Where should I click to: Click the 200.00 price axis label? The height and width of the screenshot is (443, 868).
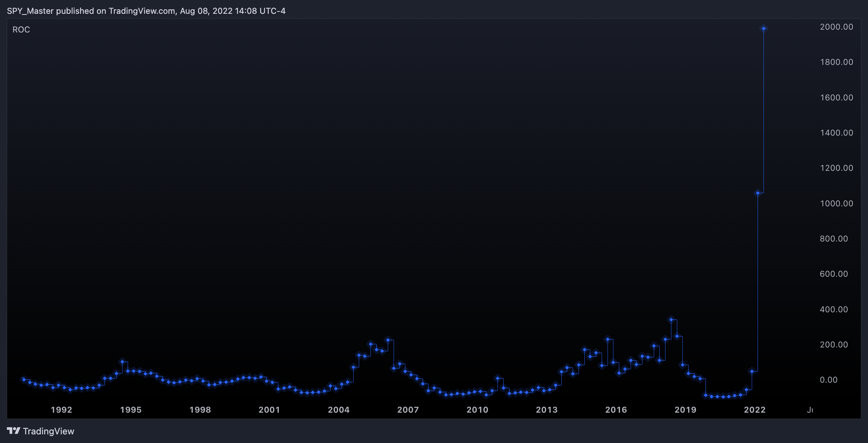click(834, 345)
